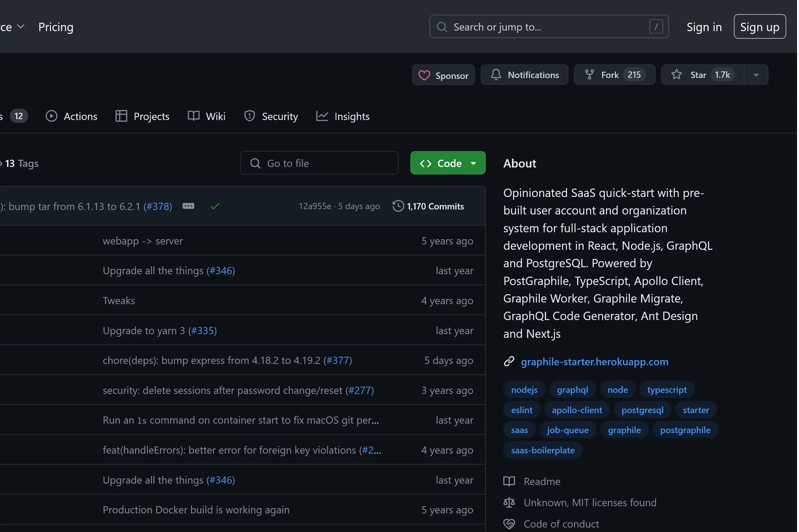This screenshot has height=532, width=799.
Task: Open the green Code dropdown
Action: click(x=447, y=163)
